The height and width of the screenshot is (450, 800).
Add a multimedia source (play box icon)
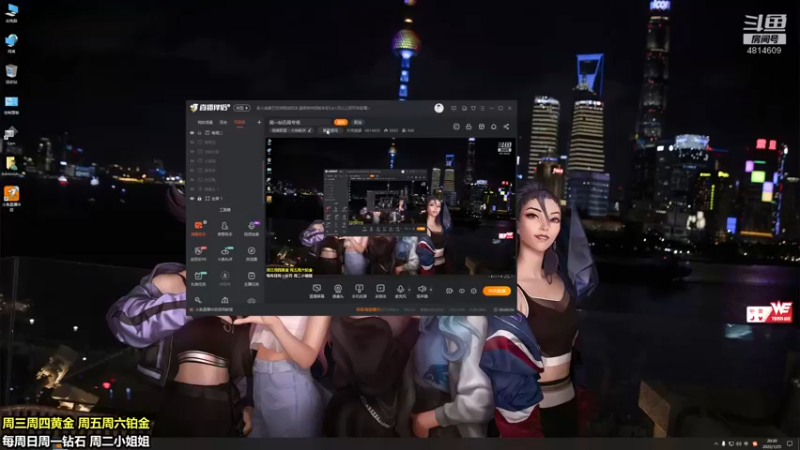point(380,291)
